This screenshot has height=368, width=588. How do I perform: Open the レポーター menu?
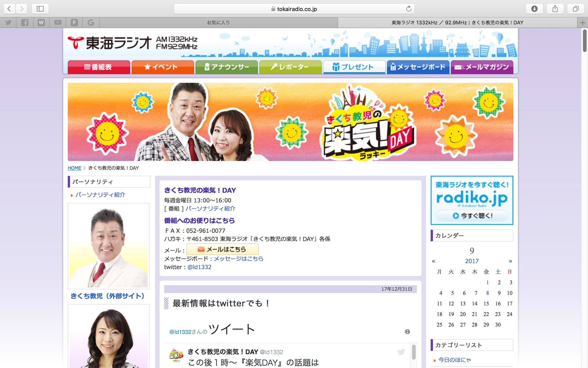tap(290, 67)
